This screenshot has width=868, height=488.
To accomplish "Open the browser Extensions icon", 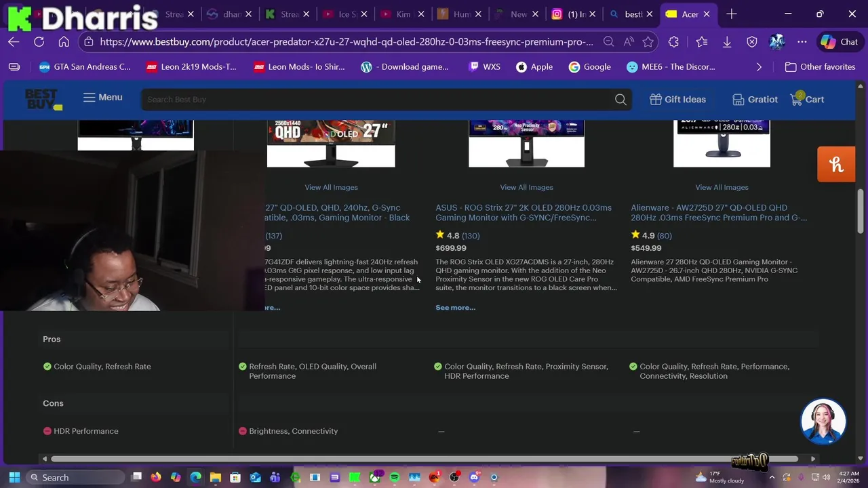I will [673, 42].
